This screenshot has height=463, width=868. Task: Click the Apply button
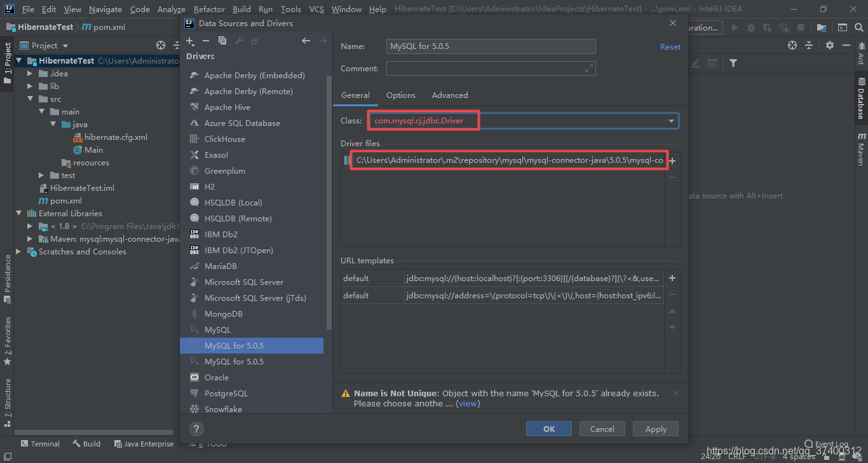click(656, 429)
